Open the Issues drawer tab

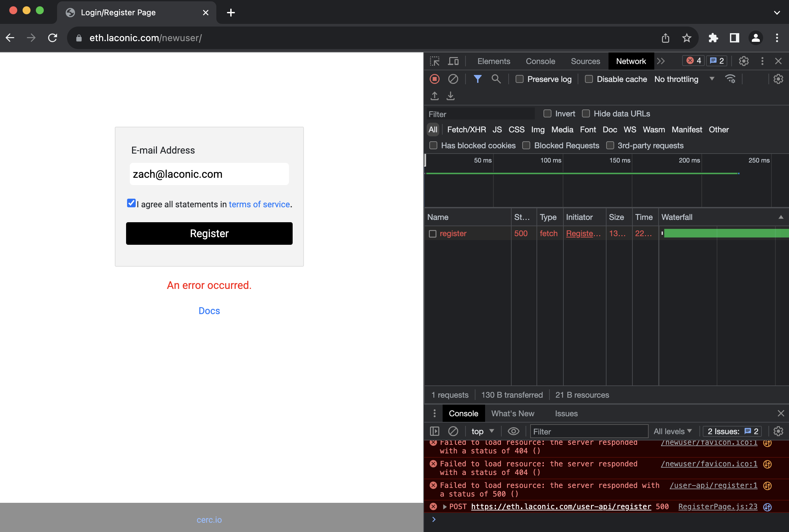coord(566,413)
